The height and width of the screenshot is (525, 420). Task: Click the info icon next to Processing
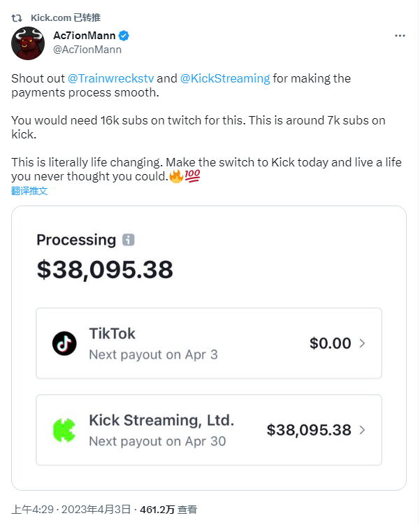pyautogui.click(x=128, y=240)
